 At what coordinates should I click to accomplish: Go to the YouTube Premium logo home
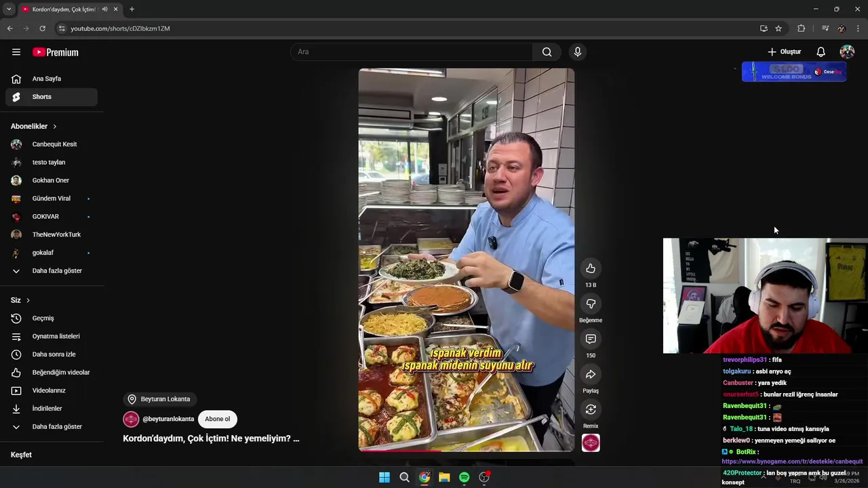56,52
